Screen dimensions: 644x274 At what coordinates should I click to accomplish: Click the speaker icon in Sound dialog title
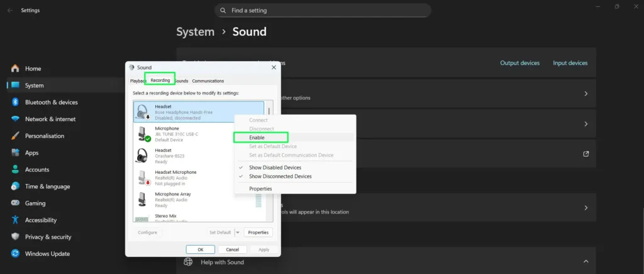point(131,67)
